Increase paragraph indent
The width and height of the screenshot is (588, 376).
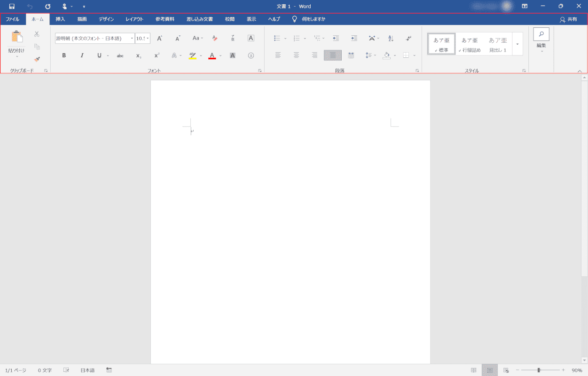pyautogui.click(x=354, y=39)
